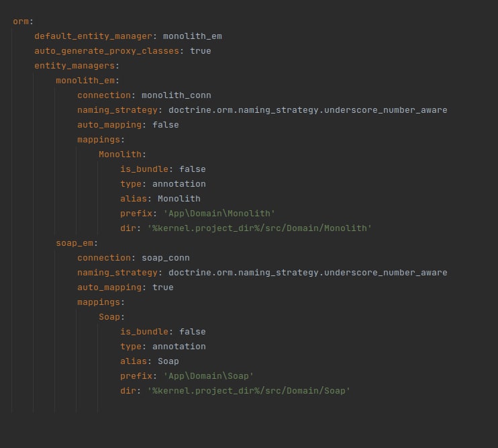This screenshot has height=448, width=498.
Task: Click the 'monolith_conn' connection value
Action: point(177,95)
